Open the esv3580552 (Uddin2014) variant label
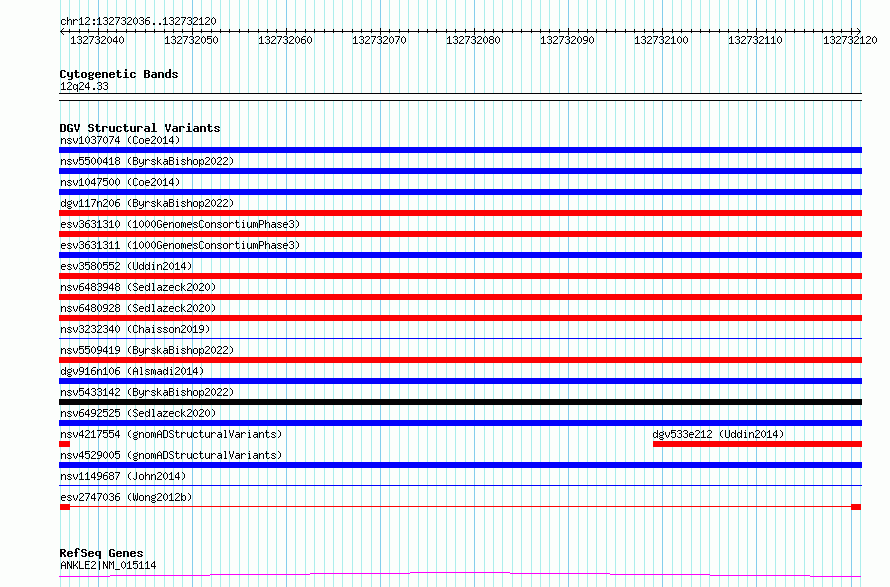 (126, 266)
